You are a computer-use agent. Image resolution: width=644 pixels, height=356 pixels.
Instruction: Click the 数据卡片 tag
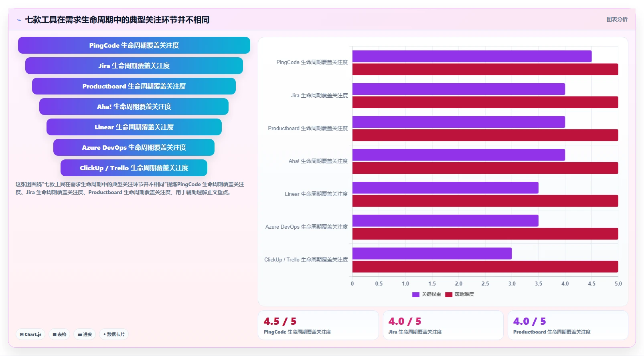point(114,334)
